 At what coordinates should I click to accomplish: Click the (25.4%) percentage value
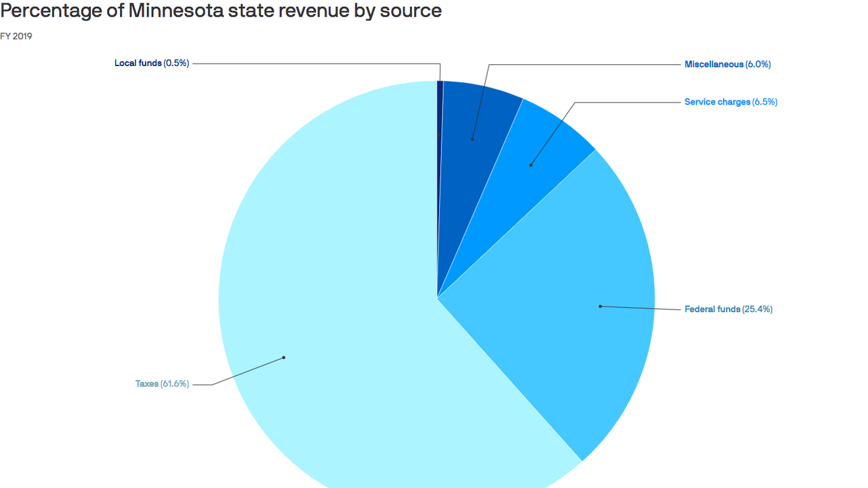click(x=757, y=309)
